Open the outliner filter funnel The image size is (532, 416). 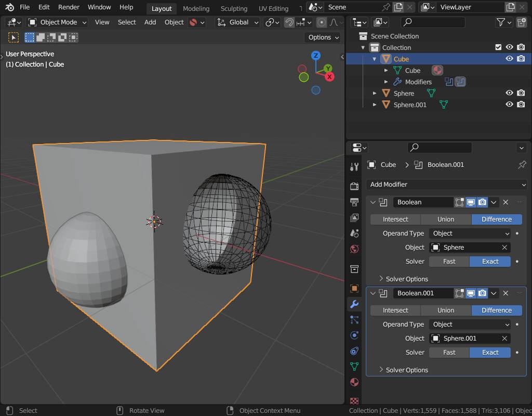(x=500, y=22)
